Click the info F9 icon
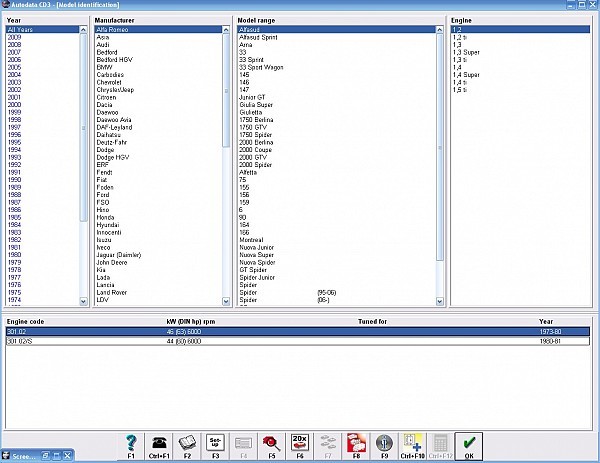600x463 pixels. [385, 446]
